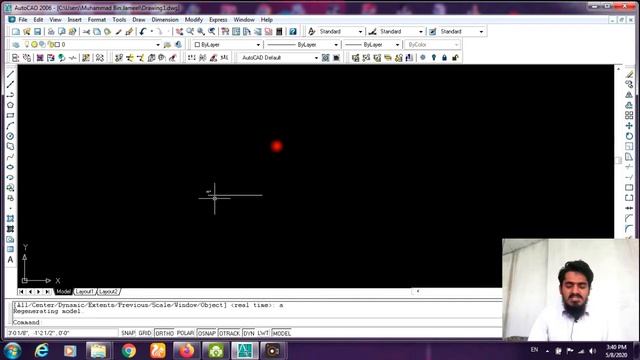The height and width of the screenshot is (360, 640).
Task: Open the Layer Properties Manager icon
Action: (16, 44)
